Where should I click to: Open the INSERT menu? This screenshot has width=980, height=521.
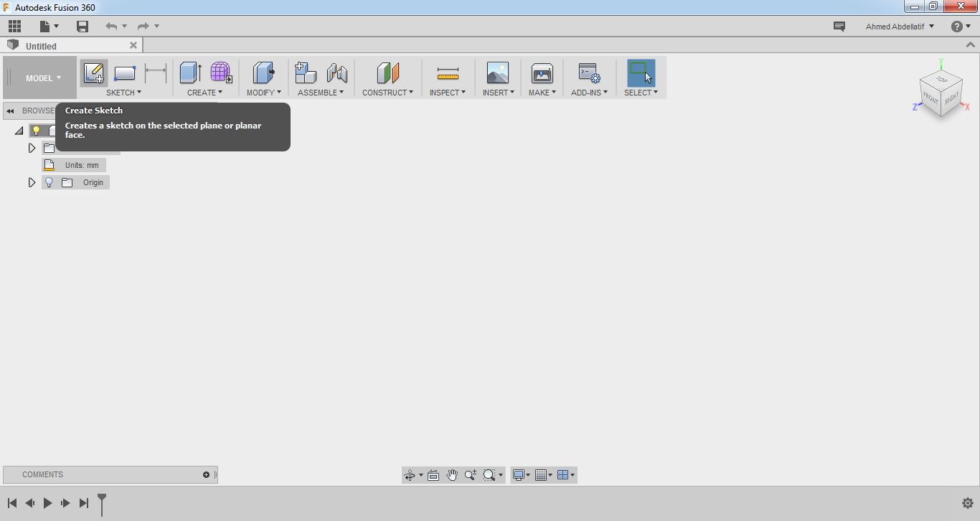499,93
